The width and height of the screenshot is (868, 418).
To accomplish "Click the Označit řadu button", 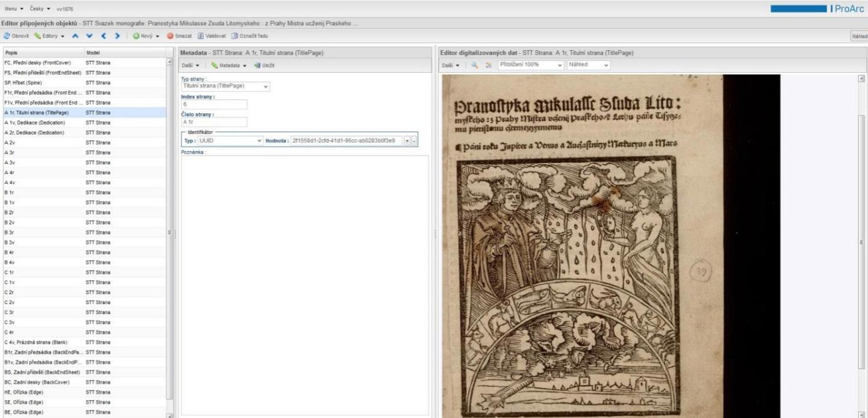I will click(x=248, y=36).
